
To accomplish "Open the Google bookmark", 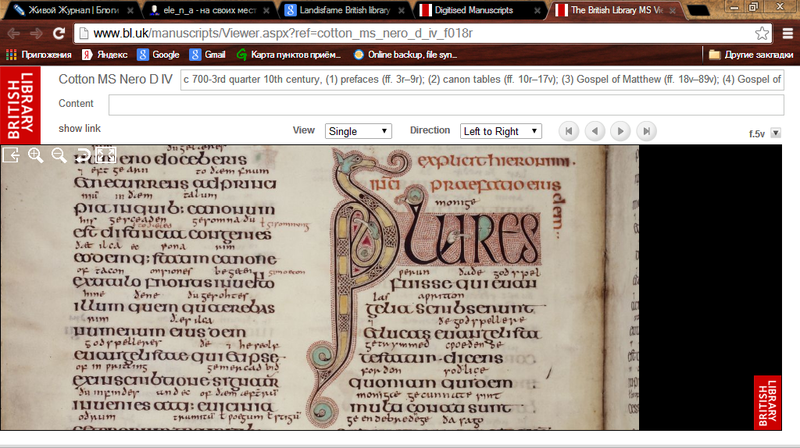I will tap(158, 55).
